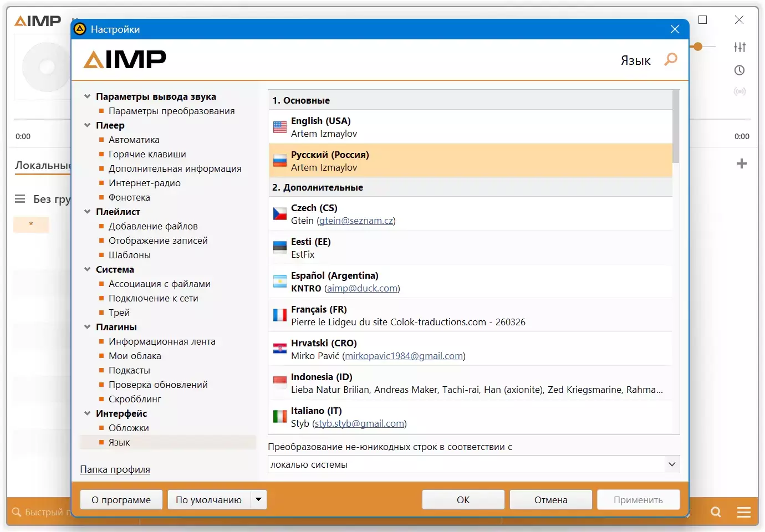
Task: Open 'Горячие клавиши' settings page
Action: click(x=147, y=154)
